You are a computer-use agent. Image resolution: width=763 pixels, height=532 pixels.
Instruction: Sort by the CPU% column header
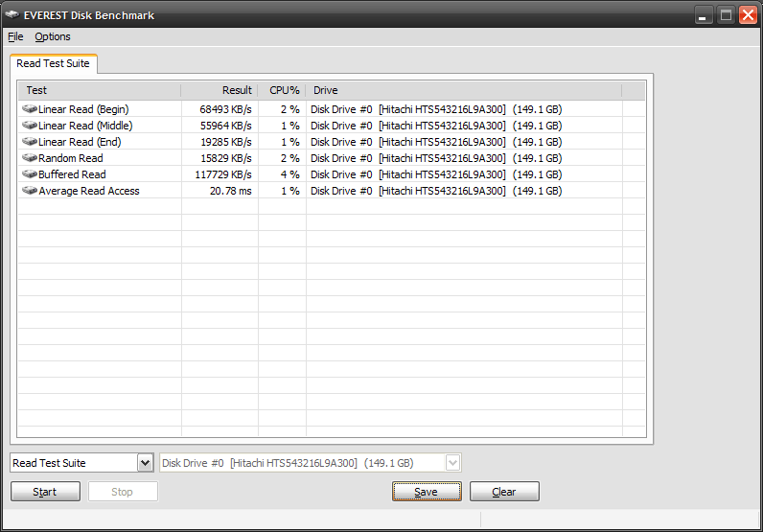point(282,90)
